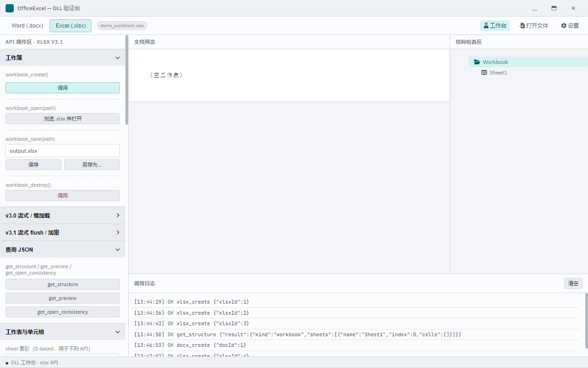The height and width of the screenshot is (368, 588).
Task: Collapse the 工作表与单元格 section
Action: [x=62, y=332]
